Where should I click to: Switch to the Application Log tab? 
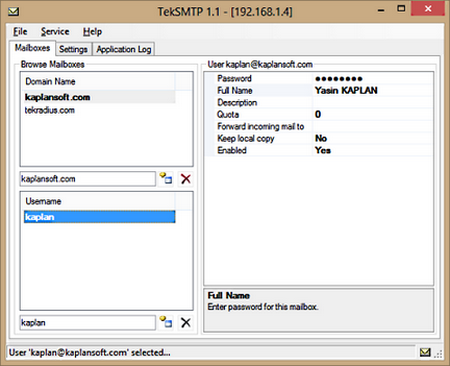pyautogui.click(x=124, y=49)
